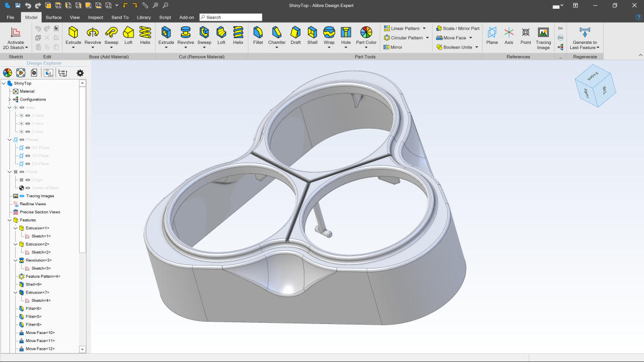This screenshot has width=644, height=362.
Task: Open the Tracing Image reference tool
Action: click(543, 35)
